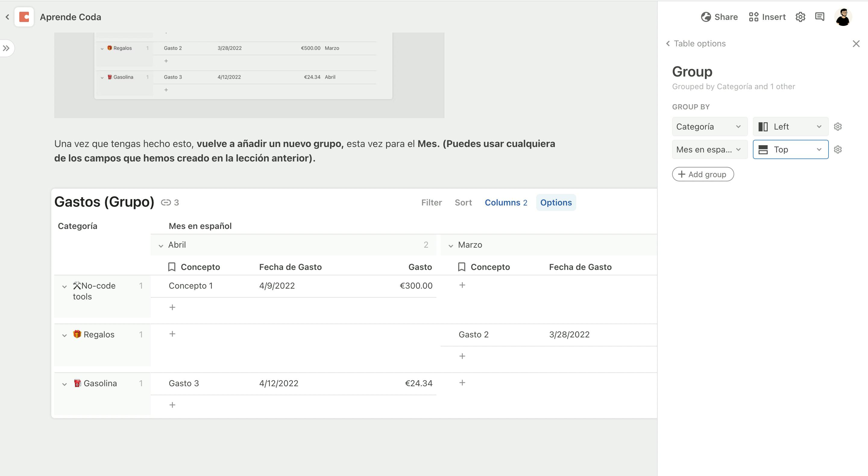The width and height of the screenshot is (868, 476).
Task: Expand the sidebar with double-chevron icon
Action: (x=6, y=48)
